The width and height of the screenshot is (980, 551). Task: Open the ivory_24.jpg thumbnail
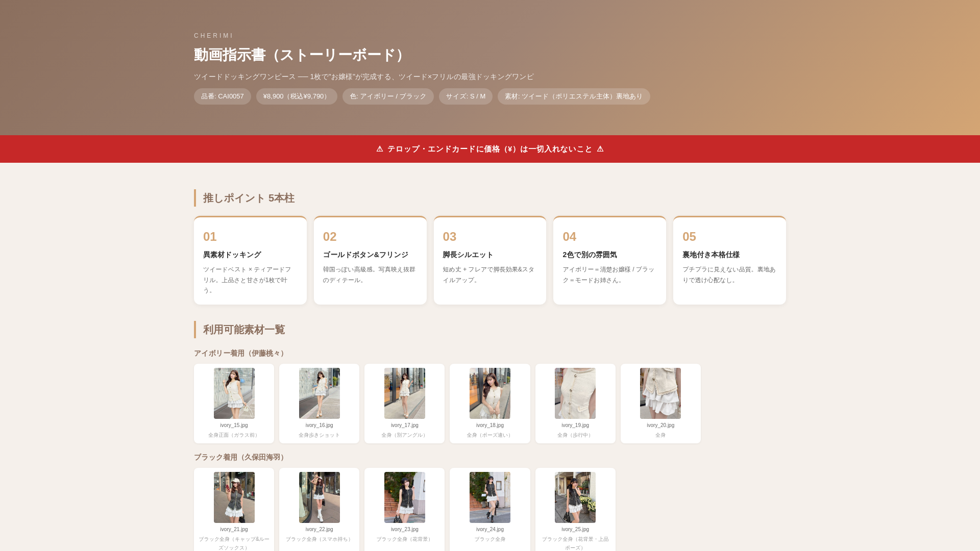click(x=489, y=497)
